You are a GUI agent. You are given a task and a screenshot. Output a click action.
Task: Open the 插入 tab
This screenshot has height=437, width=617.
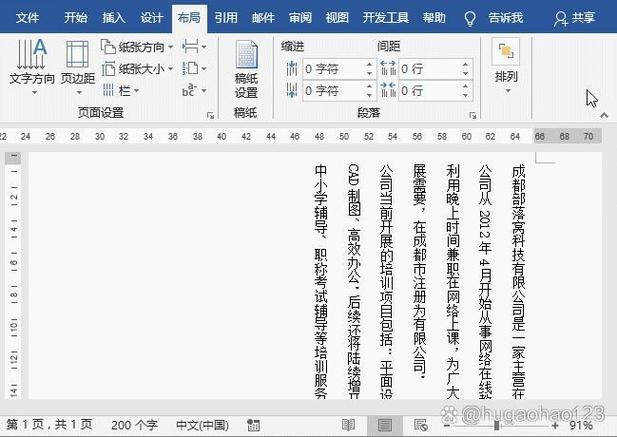114,18
